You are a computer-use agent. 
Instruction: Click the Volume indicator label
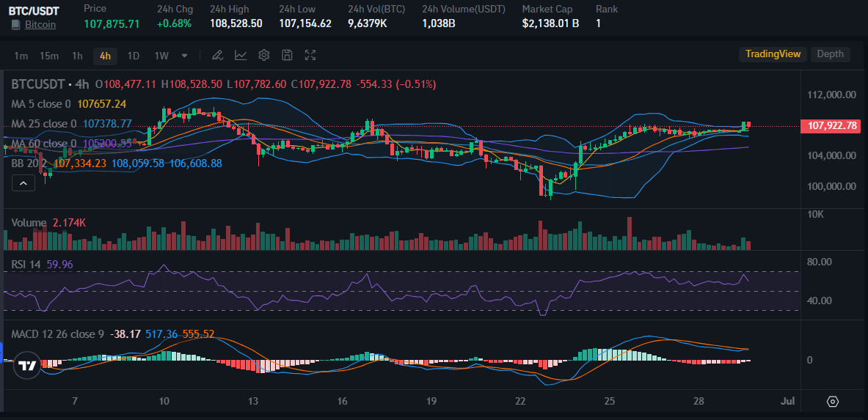(29, 222)
